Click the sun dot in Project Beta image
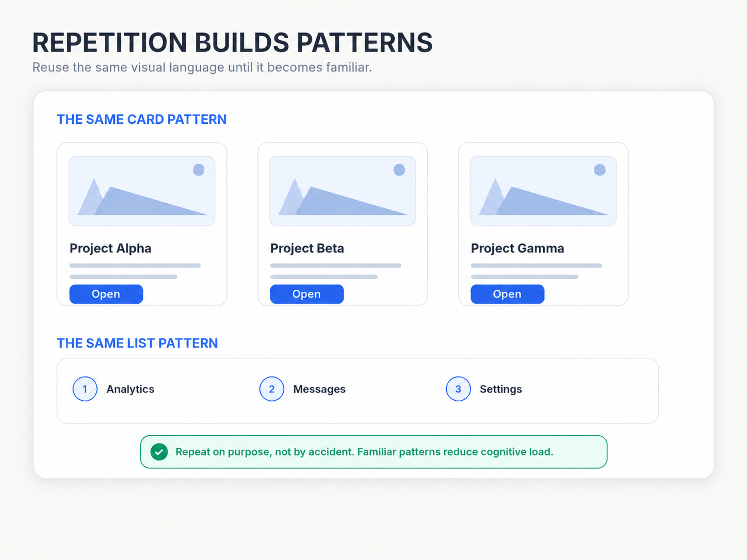 (399, 170)
